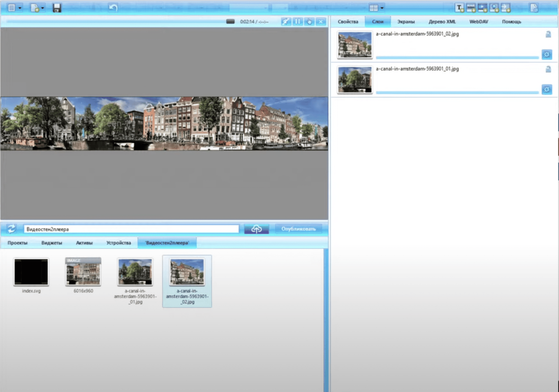Click the Опубликовать button
Screen dimensions: 559x392
(298, 229)
